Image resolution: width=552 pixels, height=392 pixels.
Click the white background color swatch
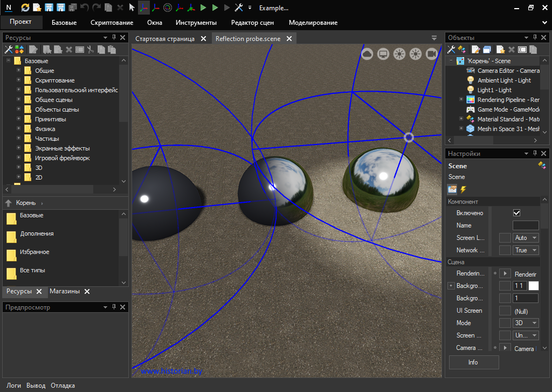coord(534,286)
